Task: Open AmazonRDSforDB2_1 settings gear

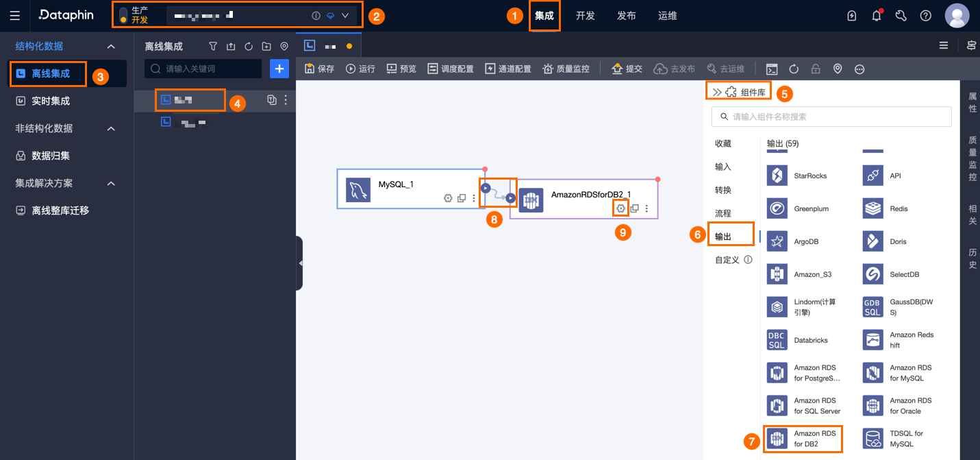Action: pos(620,208)
